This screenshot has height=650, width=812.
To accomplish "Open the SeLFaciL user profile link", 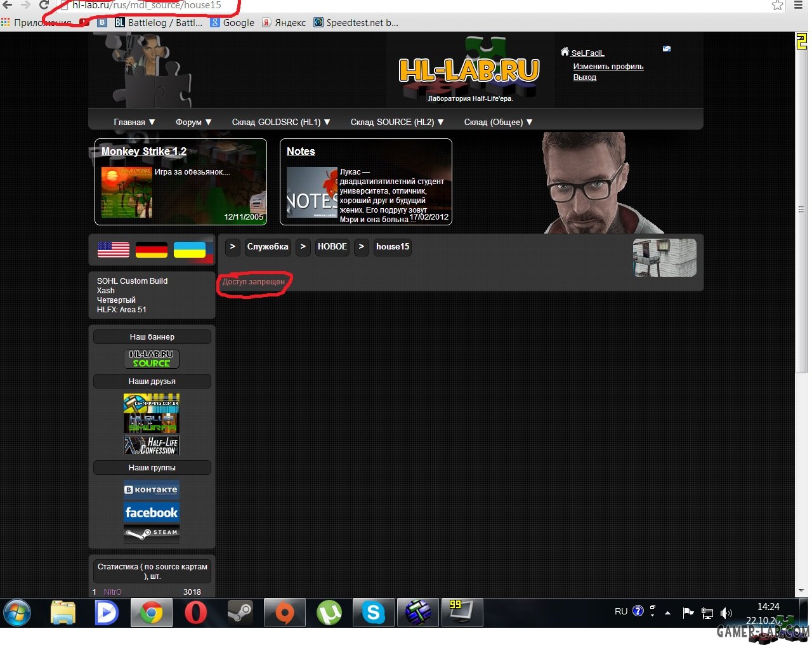I will coord(587,53).
